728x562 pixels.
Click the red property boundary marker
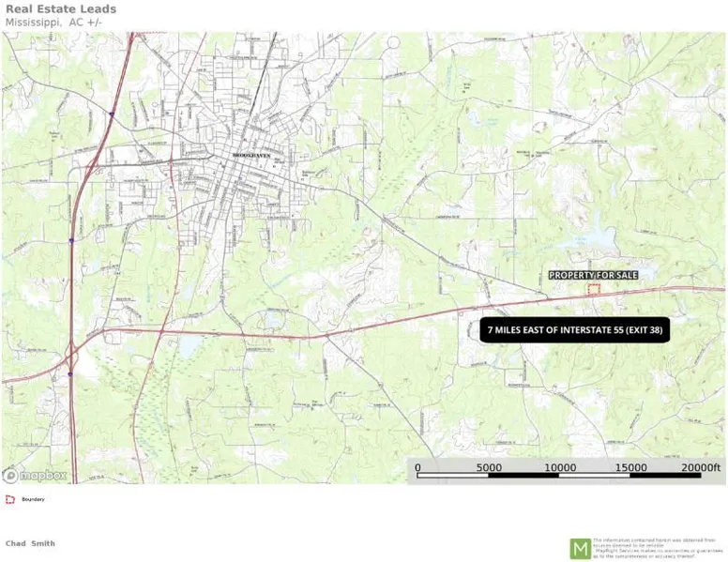[x=593, y=289]
